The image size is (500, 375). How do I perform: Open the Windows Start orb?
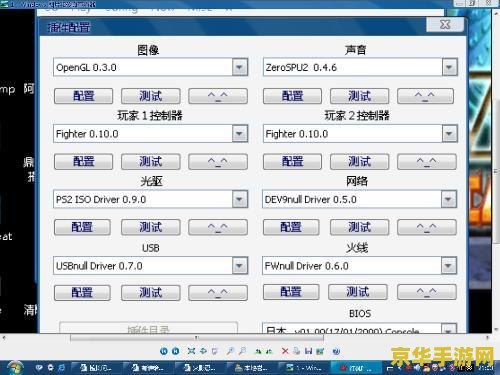pyautogui.click(x=15, y=367)
